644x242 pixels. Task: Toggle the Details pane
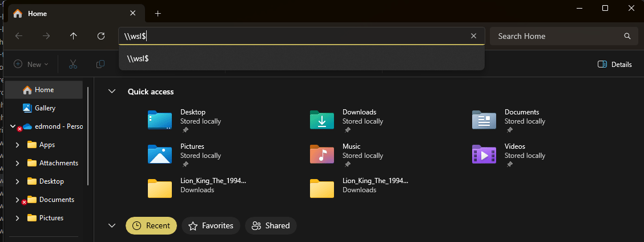pyautogui.click(x=615, y=64)
